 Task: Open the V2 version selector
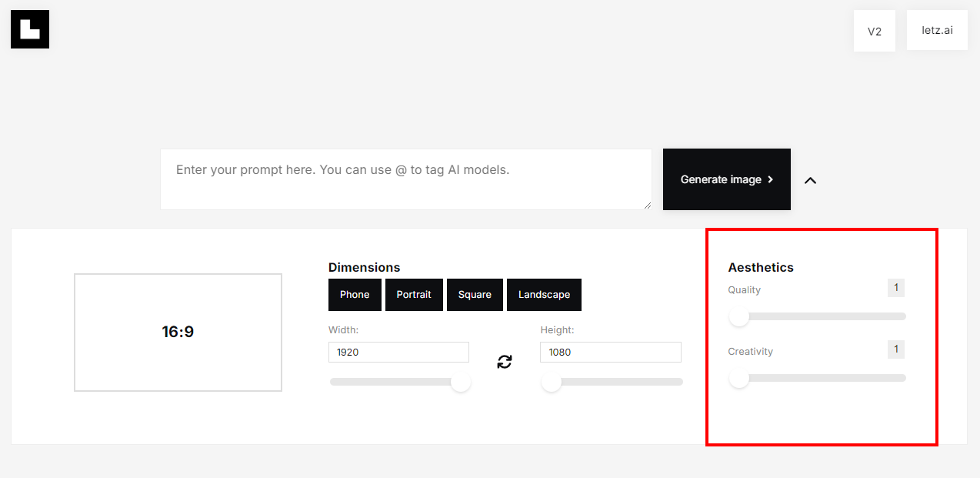point(874,32)
